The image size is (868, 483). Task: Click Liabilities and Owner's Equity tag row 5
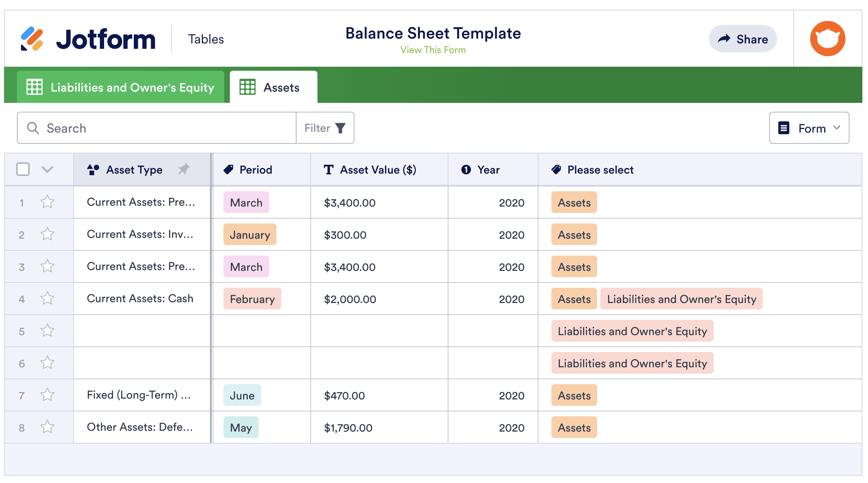(x=632, y=331)
